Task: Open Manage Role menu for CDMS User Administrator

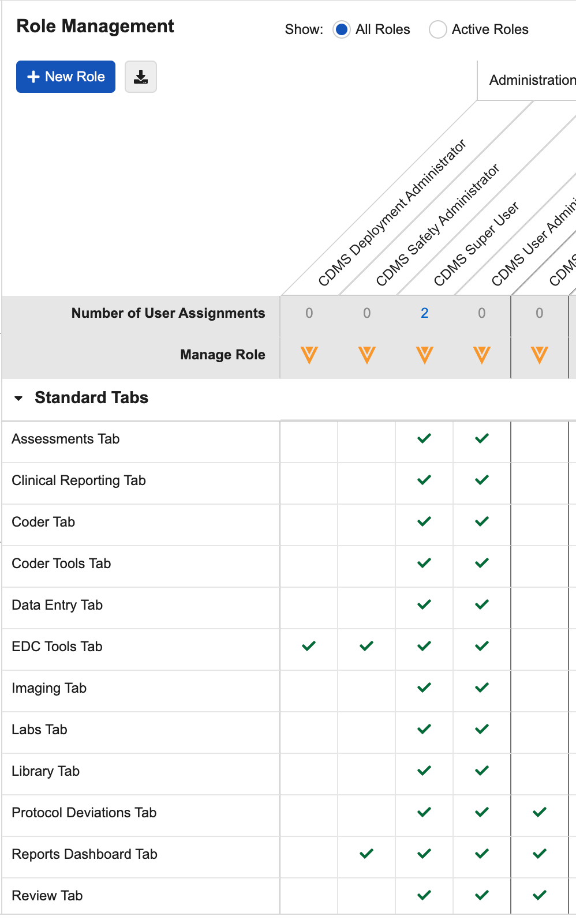Action: tap(482, 355)
